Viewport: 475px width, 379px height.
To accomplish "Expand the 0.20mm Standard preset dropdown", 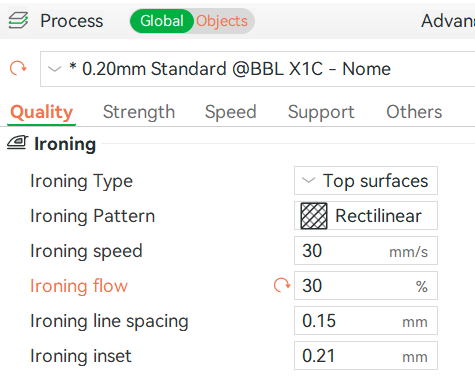I will pyautogui.click(x=257, y=69).
